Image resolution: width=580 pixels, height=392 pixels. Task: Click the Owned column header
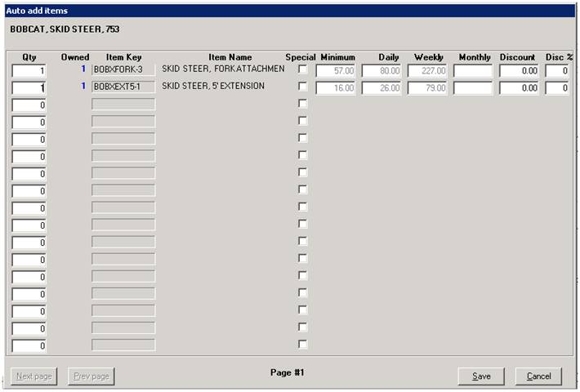[x=75, y=57]
